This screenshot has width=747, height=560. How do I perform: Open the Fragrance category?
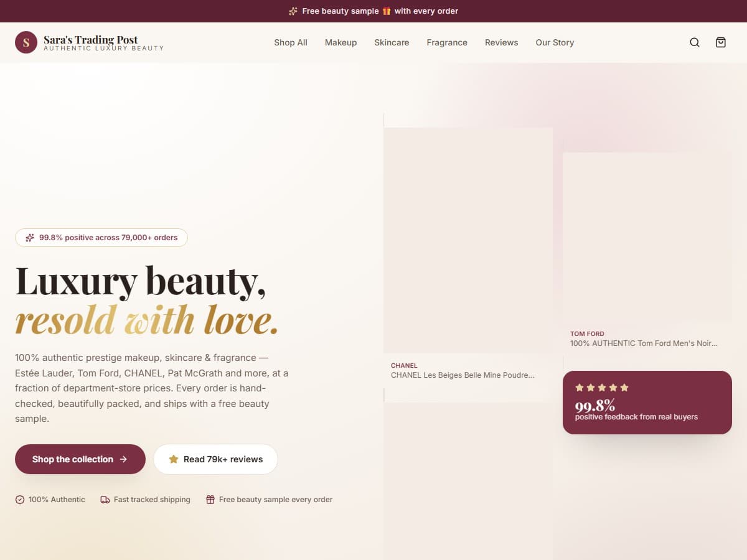tap(447, 42)
